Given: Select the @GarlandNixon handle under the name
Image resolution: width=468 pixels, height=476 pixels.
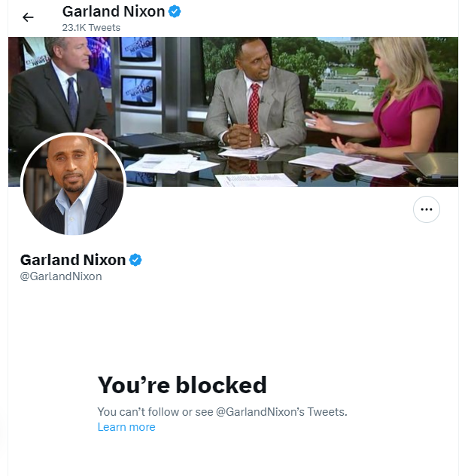Looking at the screenshot, I should 61,276.
